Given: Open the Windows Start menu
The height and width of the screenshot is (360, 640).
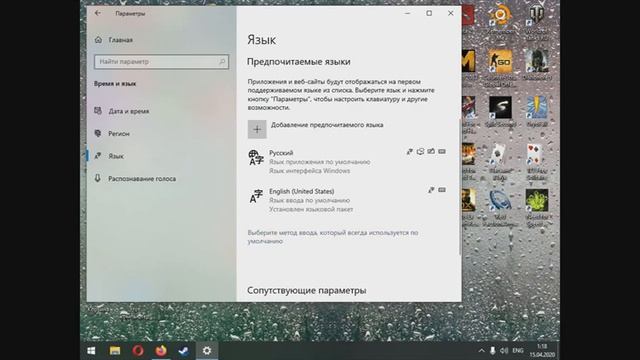Looking at the screenshot, I should pos(91,351).
